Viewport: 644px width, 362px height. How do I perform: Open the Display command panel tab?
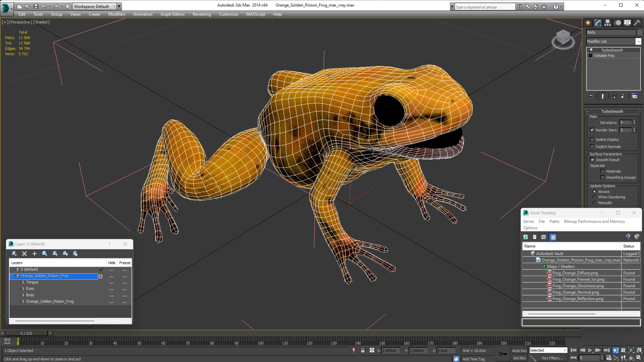click(x=628, y=23)
